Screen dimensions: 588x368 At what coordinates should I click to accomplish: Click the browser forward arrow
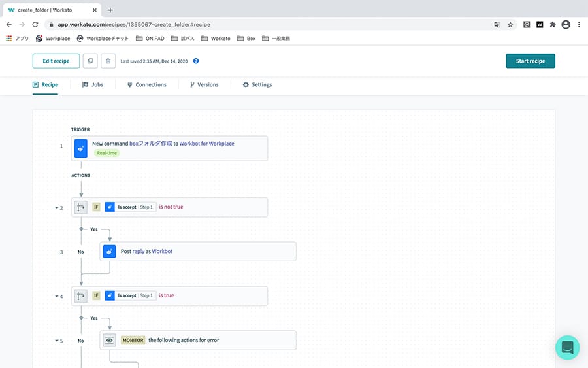[22, 24]
